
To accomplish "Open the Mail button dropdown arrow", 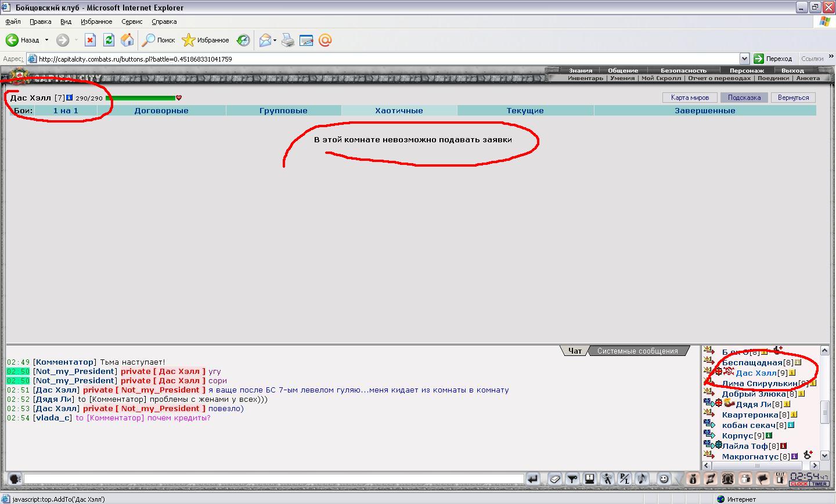I will [275, 40].
